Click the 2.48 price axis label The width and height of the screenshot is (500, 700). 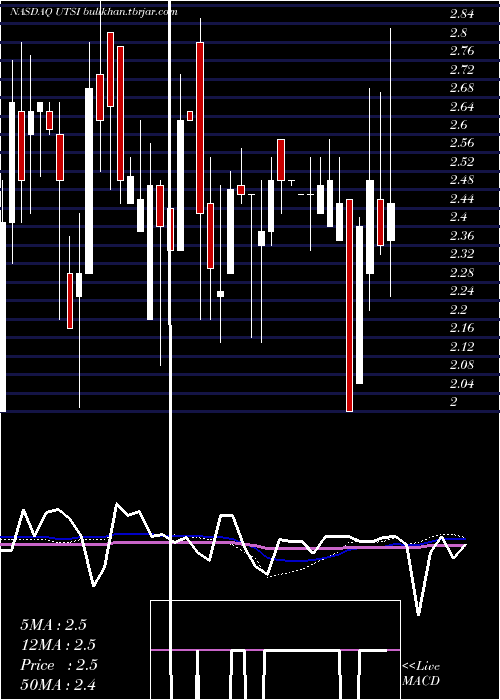click(462, 180)
